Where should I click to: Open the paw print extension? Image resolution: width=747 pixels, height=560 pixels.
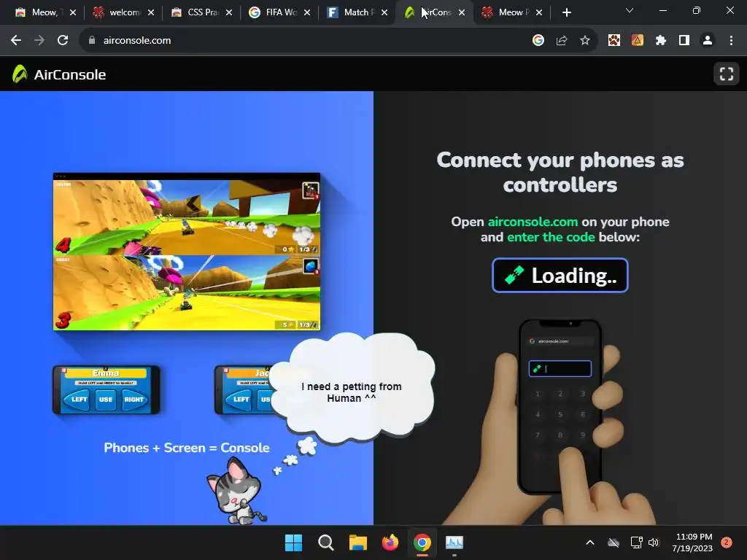point(614,41)
